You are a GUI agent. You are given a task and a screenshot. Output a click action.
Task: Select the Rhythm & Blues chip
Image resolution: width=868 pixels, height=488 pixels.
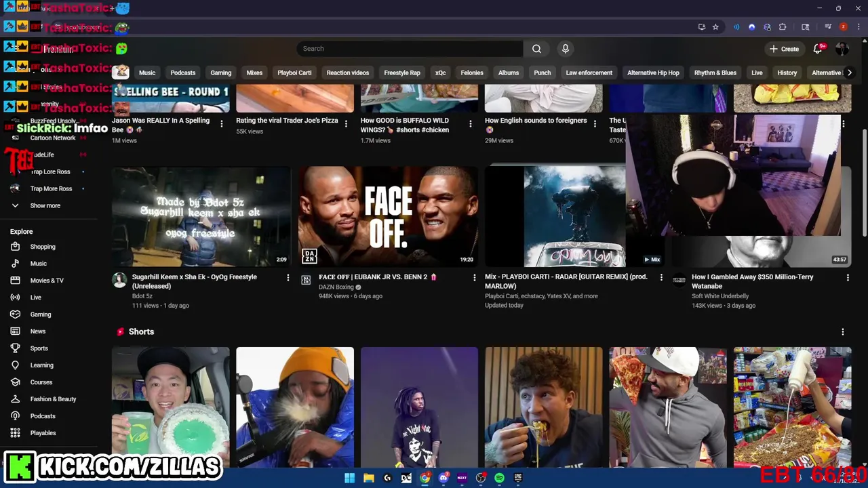click(x=715, y=73)
